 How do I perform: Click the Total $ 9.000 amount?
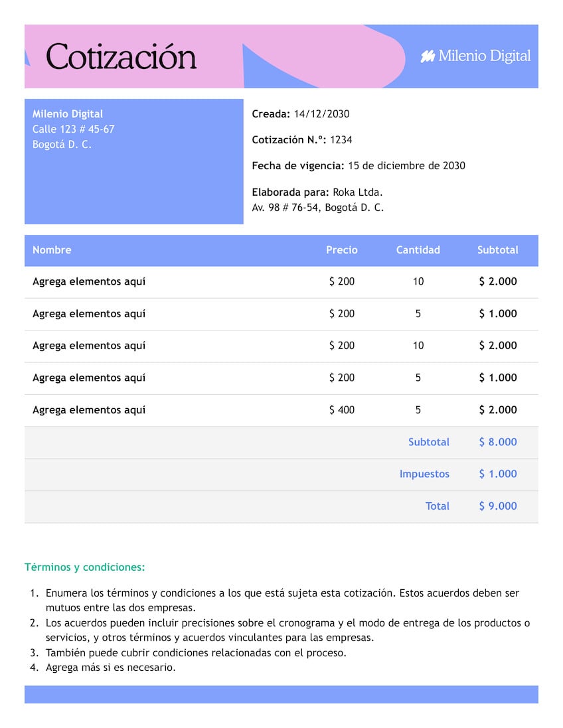(x=498, y=506)
